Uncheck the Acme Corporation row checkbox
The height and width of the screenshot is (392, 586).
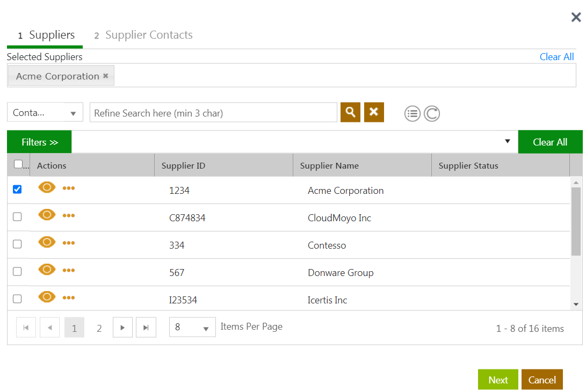pyautogui.click(x=17, y=190)
